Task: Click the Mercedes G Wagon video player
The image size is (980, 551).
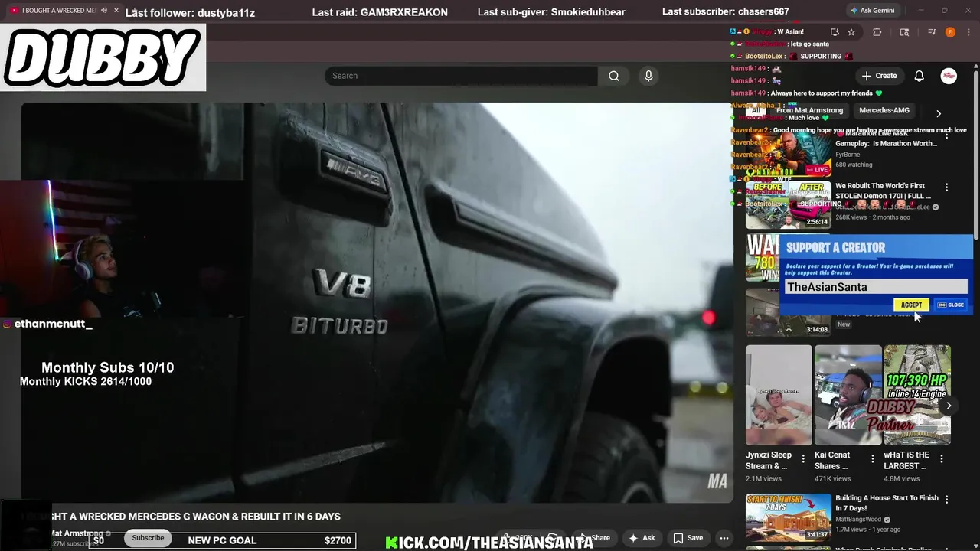Action: point(377,302)
